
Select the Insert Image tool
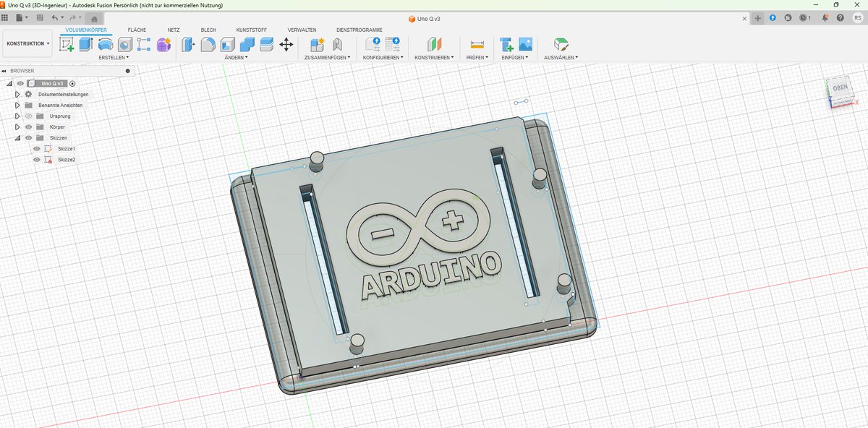click(x=526, y=44)
